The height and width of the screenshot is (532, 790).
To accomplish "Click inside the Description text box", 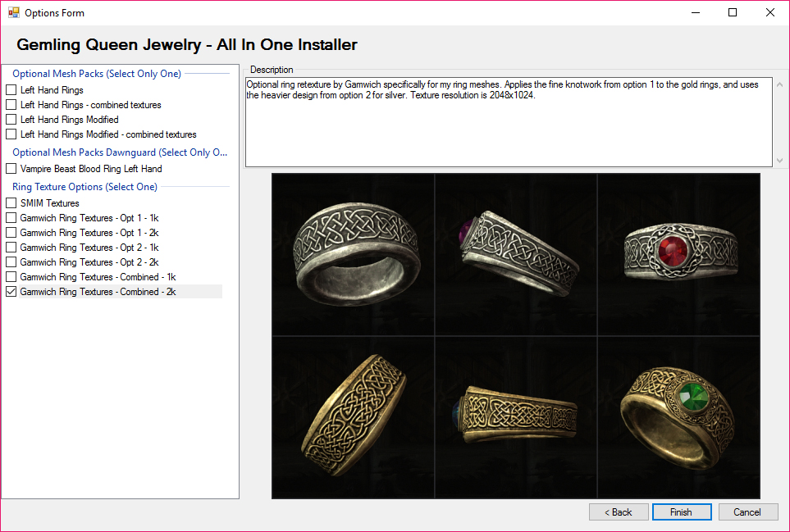I will 509,122.
